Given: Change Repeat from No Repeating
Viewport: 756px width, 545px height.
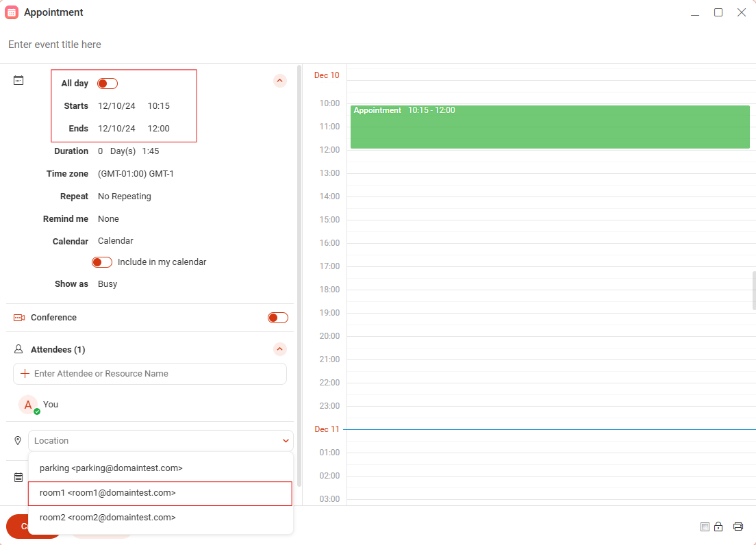Looking at the screenshot, I should pos(124,196).
